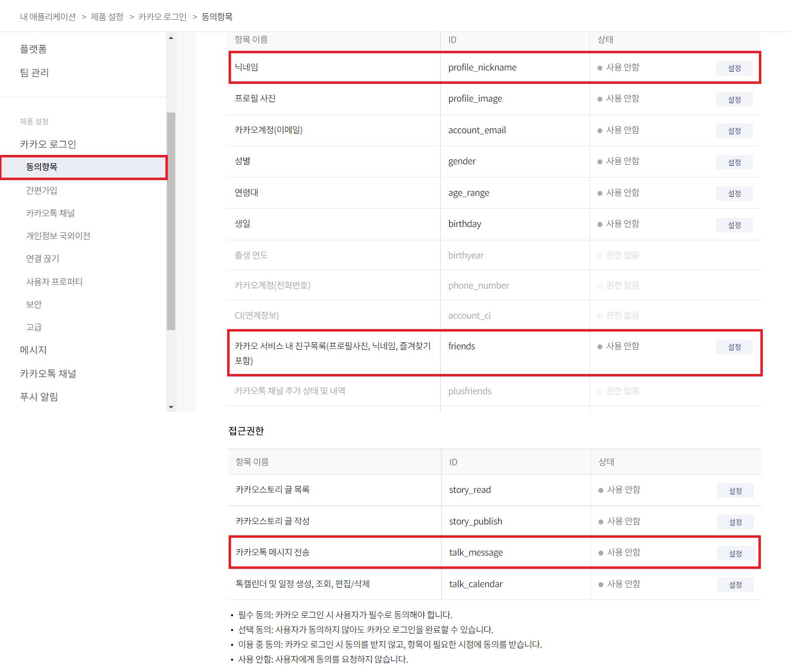790x672 pixels.
Task: Click 설정 button for profile_image row
Action: click(x=734, y=100)
